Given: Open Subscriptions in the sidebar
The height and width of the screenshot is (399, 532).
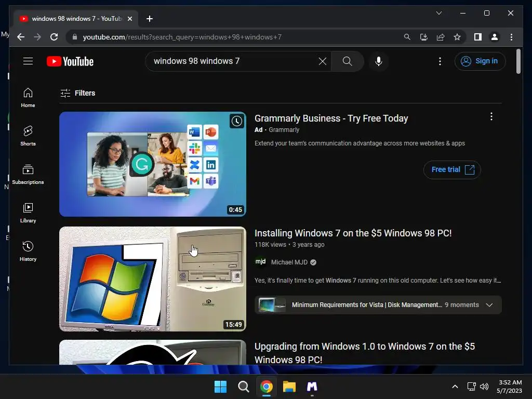Looking at the screenshot, I should pyautogui.click(x=28, y=175).
